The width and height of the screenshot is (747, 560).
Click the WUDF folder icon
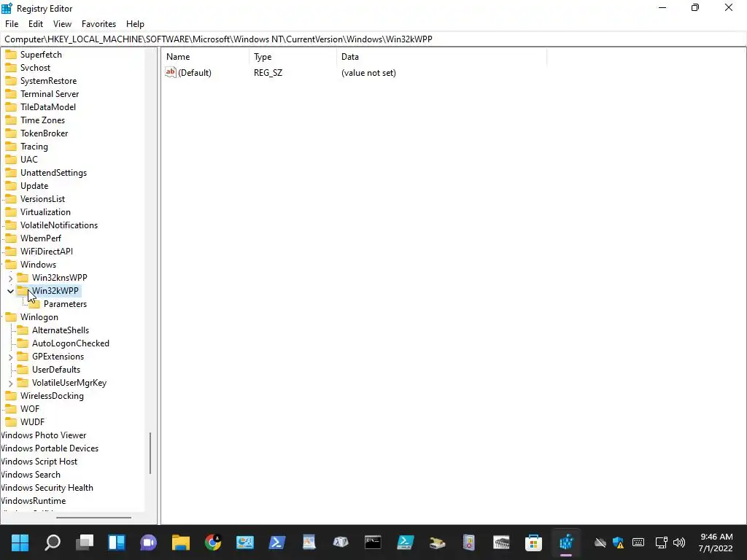click(10, 422)
